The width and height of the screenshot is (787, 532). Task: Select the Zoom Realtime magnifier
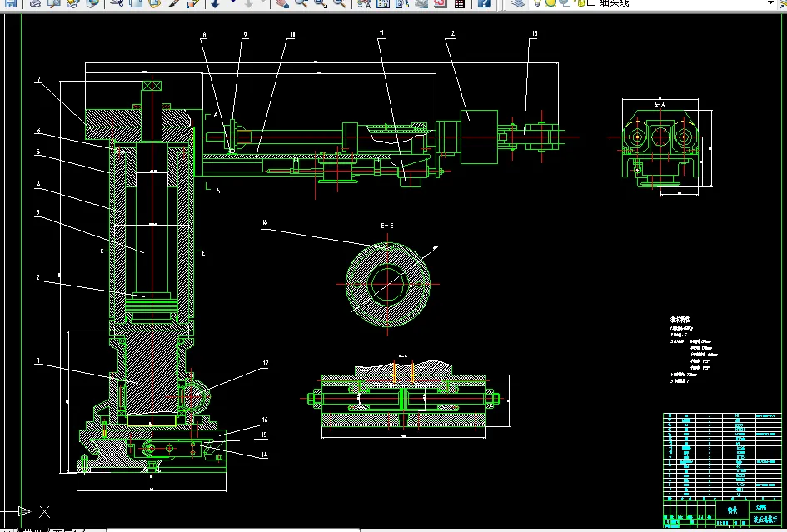[x=301, y=3]
